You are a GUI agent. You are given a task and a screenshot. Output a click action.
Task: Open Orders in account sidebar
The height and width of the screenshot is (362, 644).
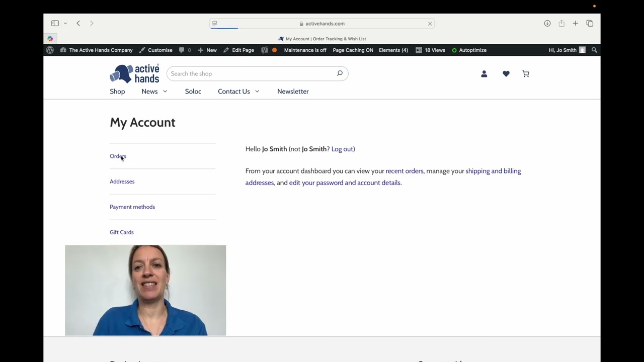pyautogui.click(x=118, y=156)
